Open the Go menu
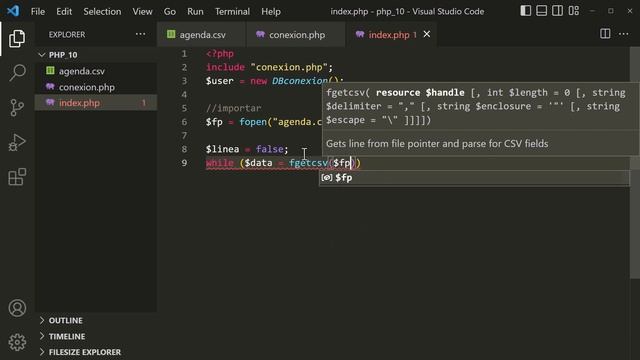Image resolution: width=640 pixels, height=360 pixels. (170, 11)
